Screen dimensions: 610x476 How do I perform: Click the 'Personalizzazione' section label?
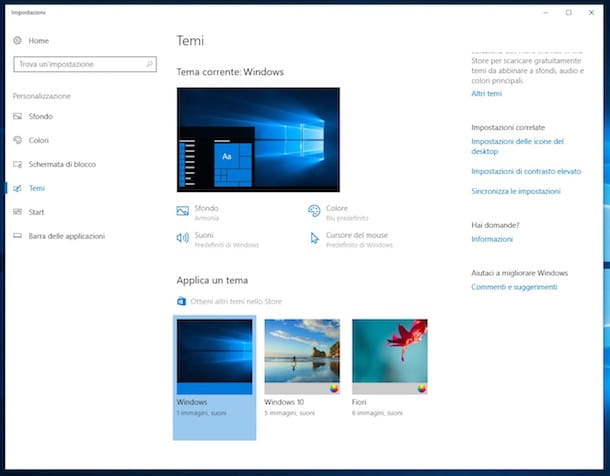point(42,96)
